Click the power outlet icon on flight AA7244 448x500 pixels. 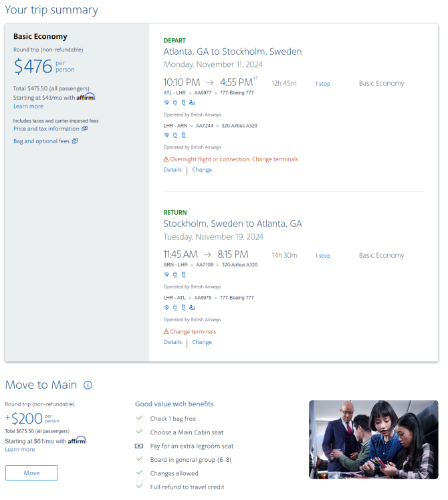coord(175,135)
